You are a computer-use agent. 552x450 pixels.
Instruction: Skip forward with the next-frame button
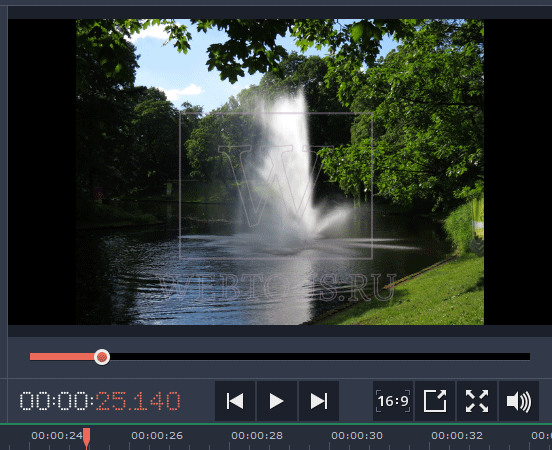(x=319, y=401)
